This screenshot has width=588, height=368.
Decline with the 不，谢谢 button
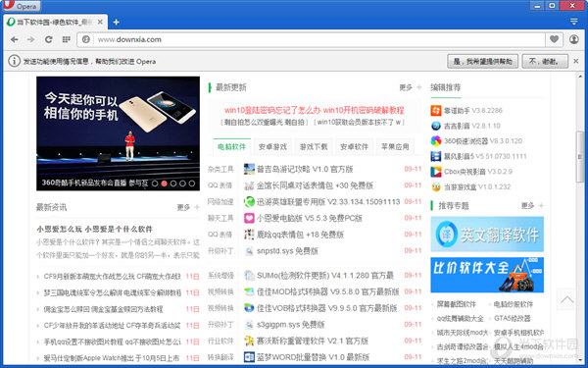[545, 61]
